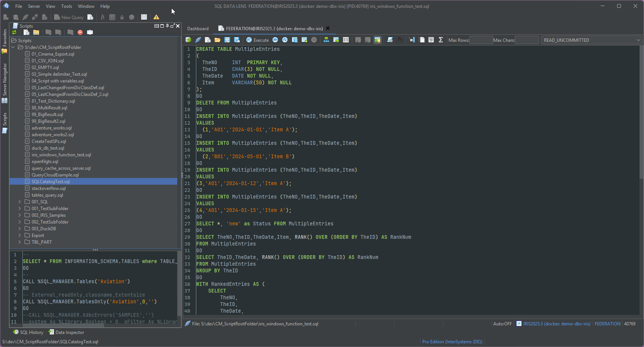Click the grid with green plus icon
This screenshot has height=347, width=644.
point(304,40)
